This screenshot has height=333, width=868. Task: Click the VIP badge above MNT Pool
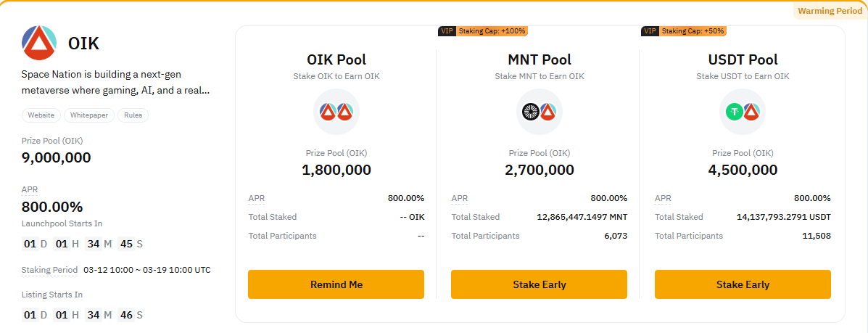[x=447, y=31]
